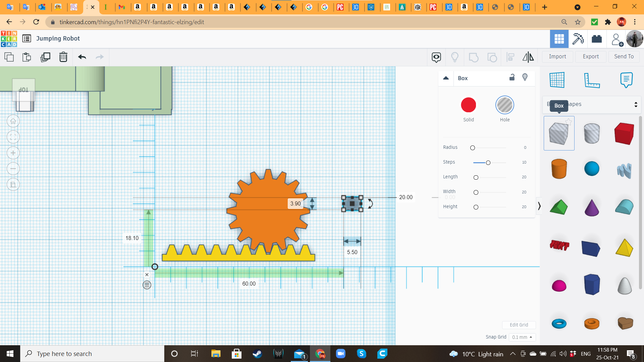The image size is (644, 362).
Task: Collapse the Box inspector panel
Action: [x=446, y=78]
